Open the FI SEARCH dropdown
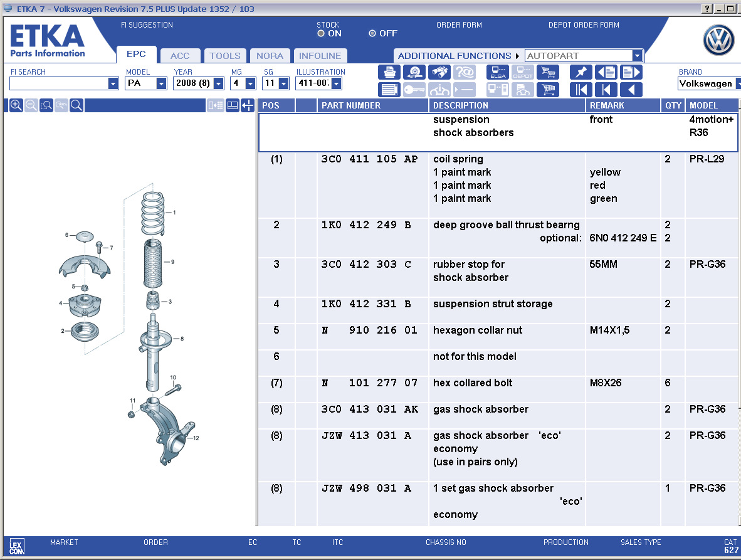Screen dimensions: 741x560 pos(113,83)
